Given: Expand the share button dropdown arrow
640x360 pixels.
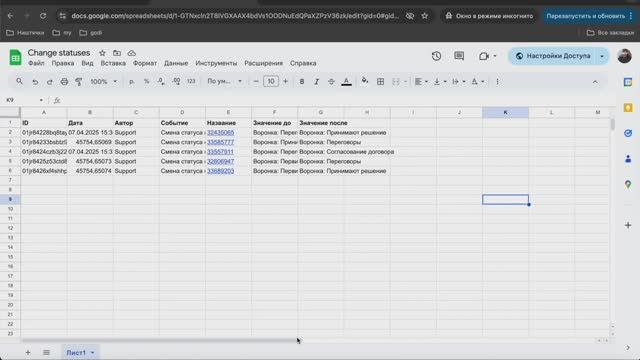Looking at the screenshot, I should [602, 56].
